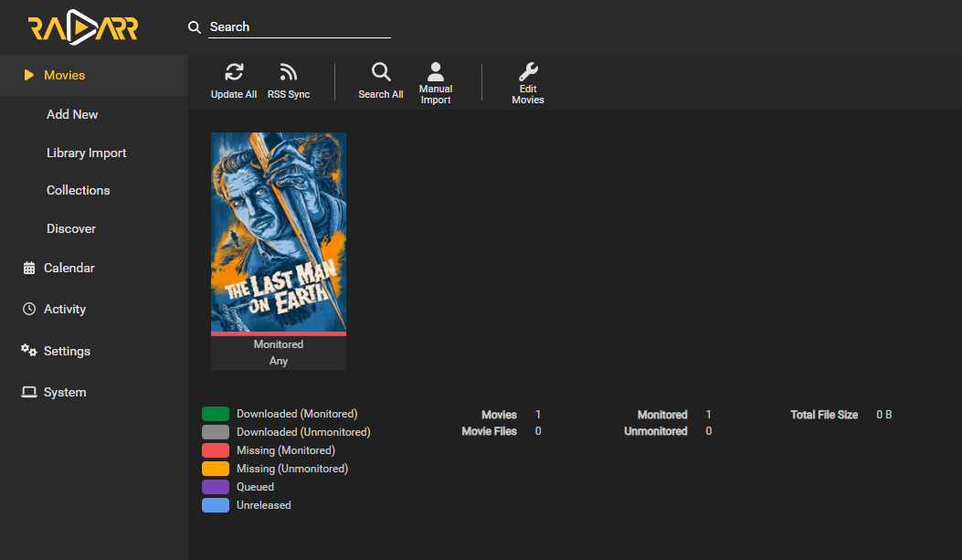The height and width of the screenshot is (560, 962).
Task: Trigger an RSS Sync
Action: tap(289, 69)
